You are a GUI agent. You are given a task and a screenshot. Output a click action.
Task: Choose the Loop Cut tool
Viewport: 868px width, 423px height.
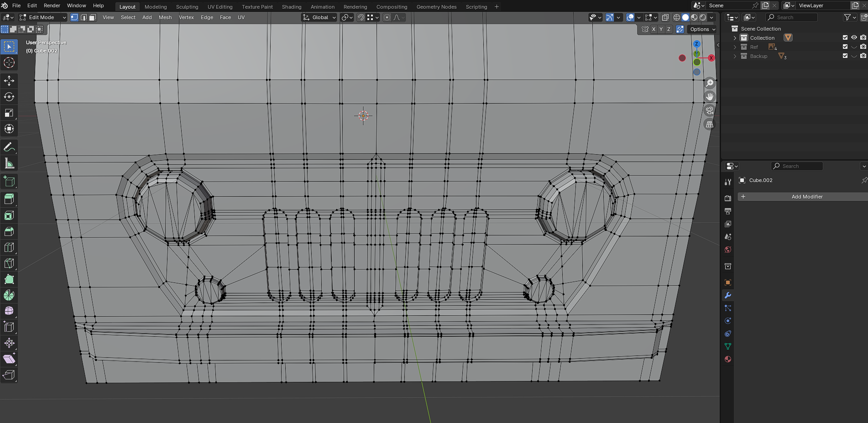coord(9,247)
